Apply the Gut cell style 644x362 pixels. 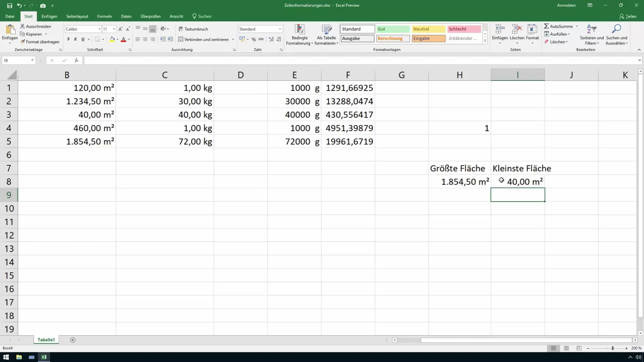393,29
